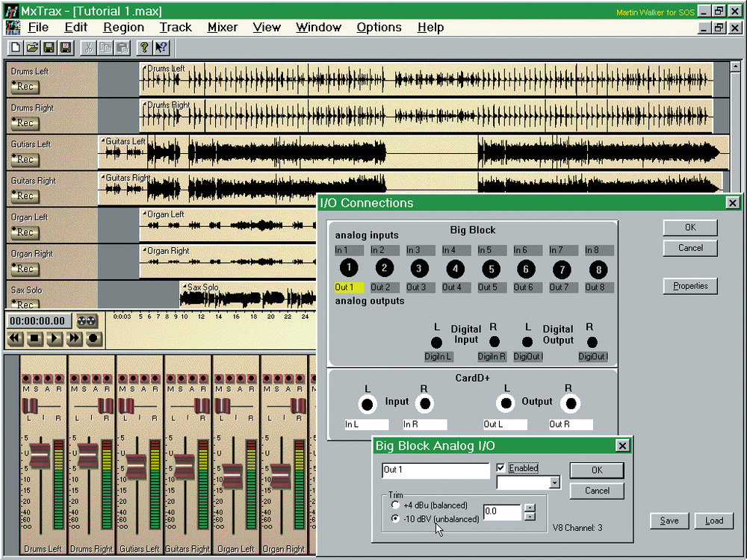Click the Rec button on Drums Left track
747x560 pixels.
25,87
